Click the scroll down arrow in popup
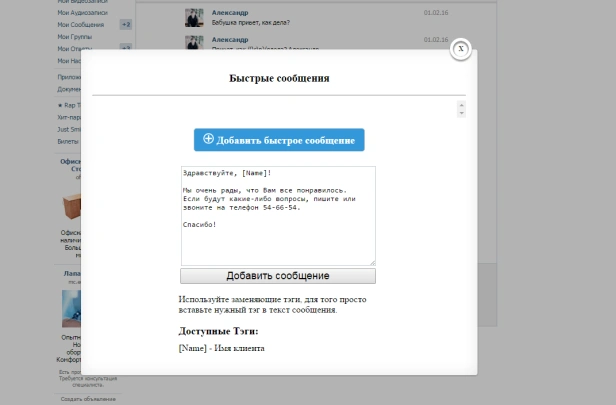This screenshot has height=405, width=616. click(461, 114)
